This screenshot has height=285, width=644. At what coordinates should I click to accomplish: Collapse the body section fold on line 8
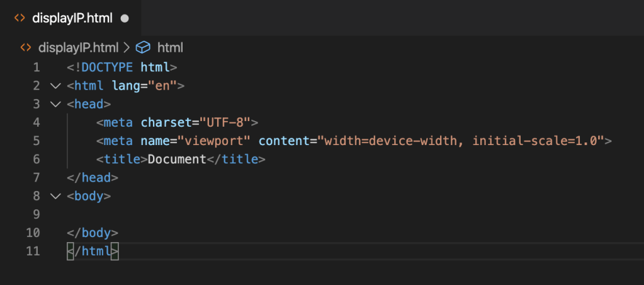pos(54,196)
